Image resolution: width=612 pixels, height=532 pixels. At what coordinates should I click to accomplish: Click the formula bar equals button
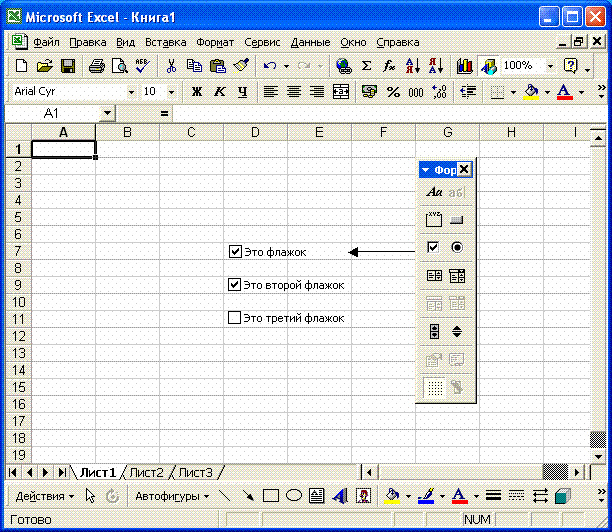[x=164, y=114]
